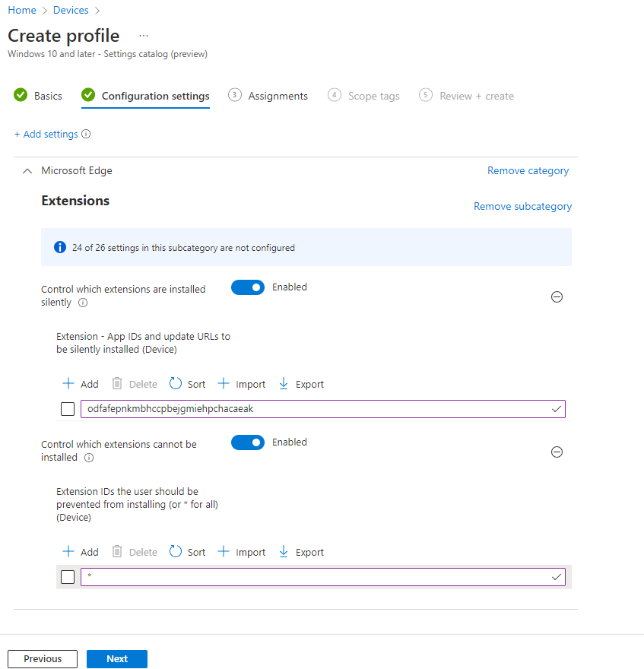Delete selected silently installed extension entry
This screenshot has width=644, height=669.
pyautogui.click(x=135, y=384)
